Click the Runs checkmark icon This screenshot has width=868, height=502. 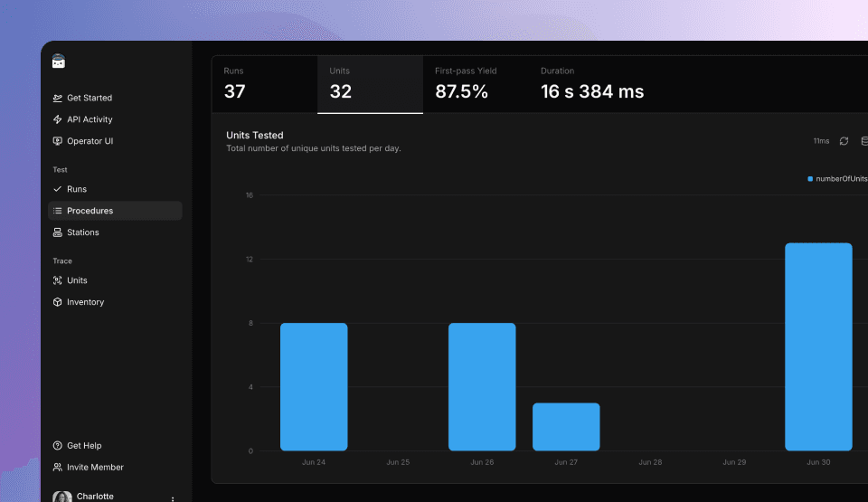pyautogui.click(x=58, y=189)
